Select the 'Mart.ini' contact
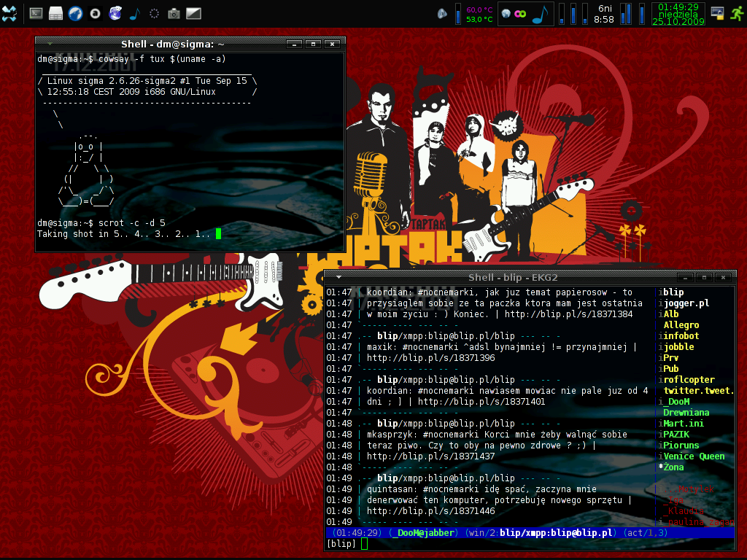 click(684, 424)
